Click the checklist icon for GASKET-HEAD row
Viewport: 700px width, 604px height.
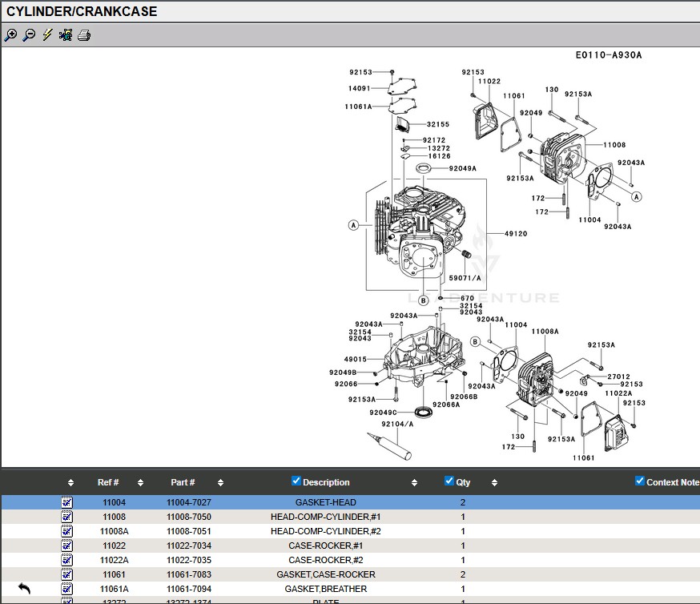67,502
